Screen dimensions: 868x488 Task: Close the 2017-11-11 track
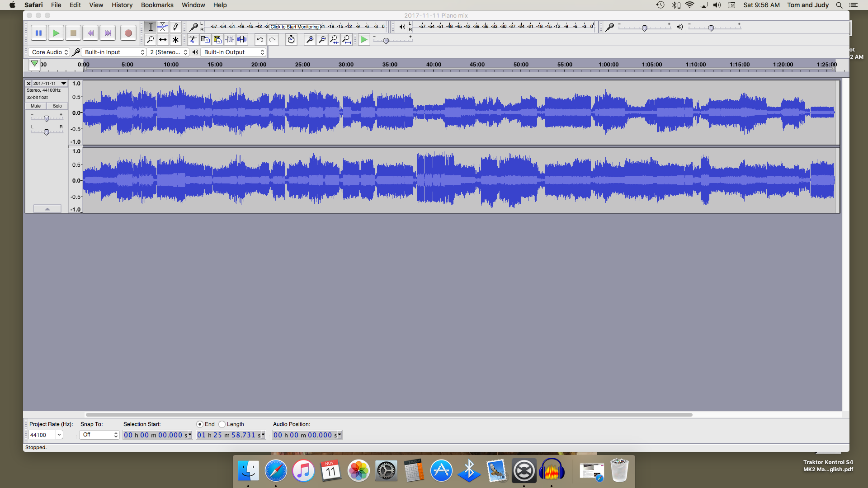28,83
